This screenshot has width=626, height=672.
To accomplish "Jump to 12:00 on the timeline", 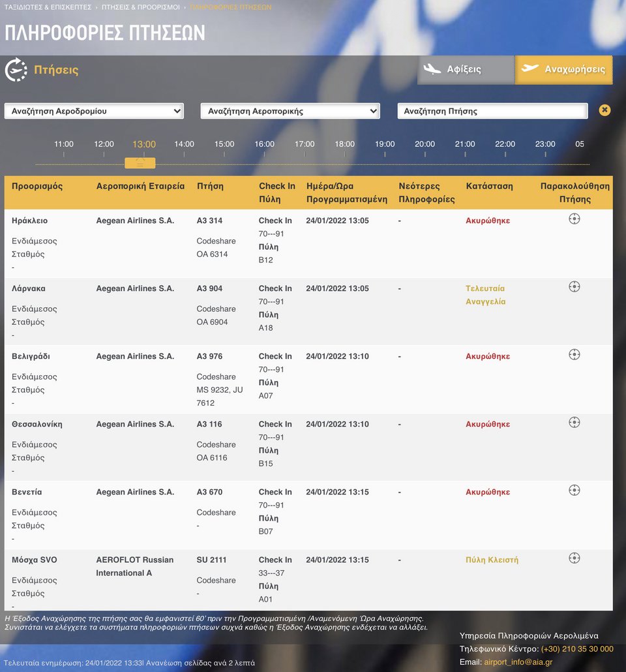I will pyautogui.click(x=104, y=144).
